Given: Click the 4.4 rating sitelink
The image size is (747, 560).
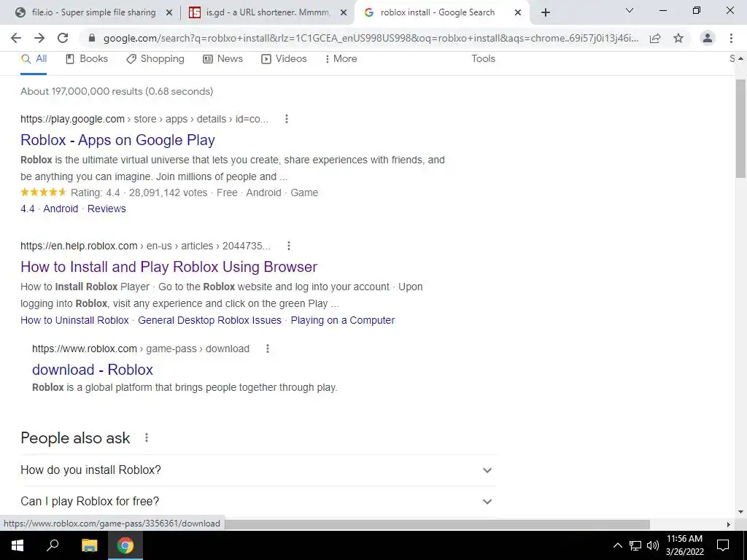Looking at the screenshot, I should [28, 209].
